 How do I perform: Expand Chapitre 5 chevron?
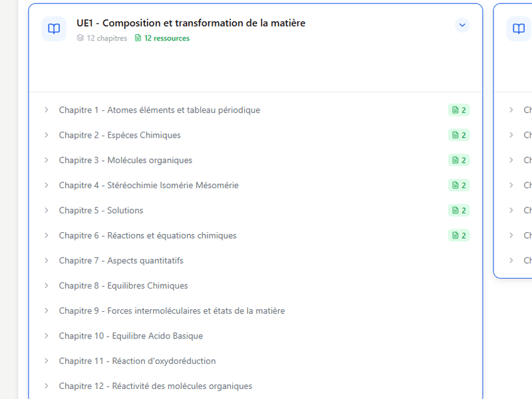click(x=47, y=210)
